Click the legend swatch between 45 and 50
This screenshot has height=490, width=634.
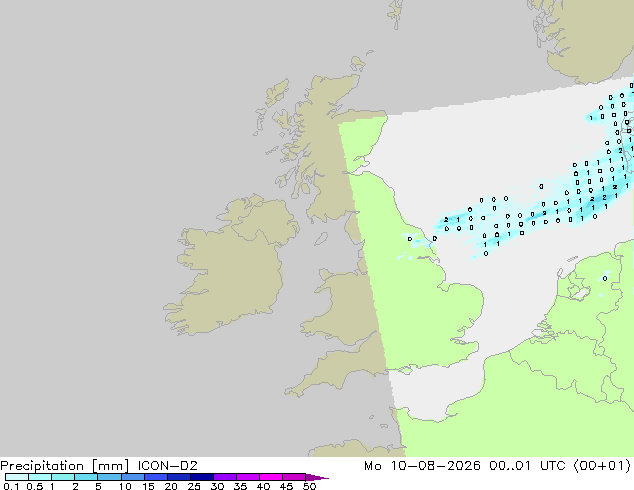294,477
